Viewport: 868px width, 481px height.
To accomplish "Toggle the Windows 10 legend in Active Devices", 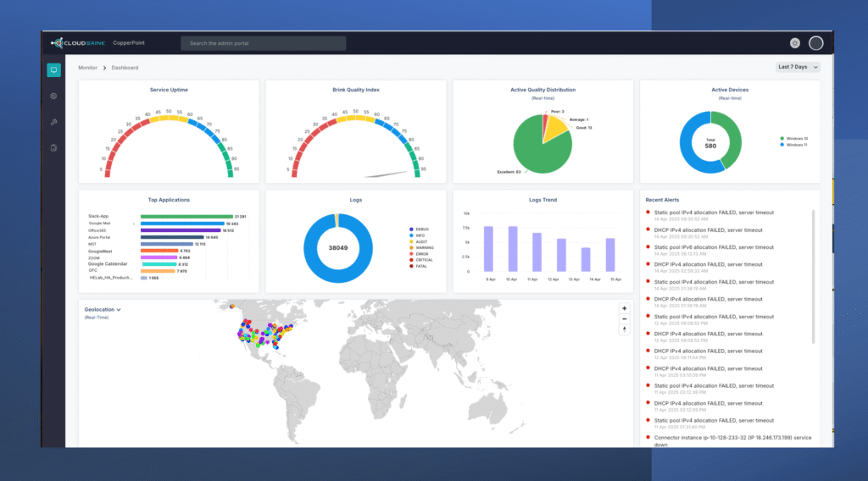I will [x=794, y=138].
